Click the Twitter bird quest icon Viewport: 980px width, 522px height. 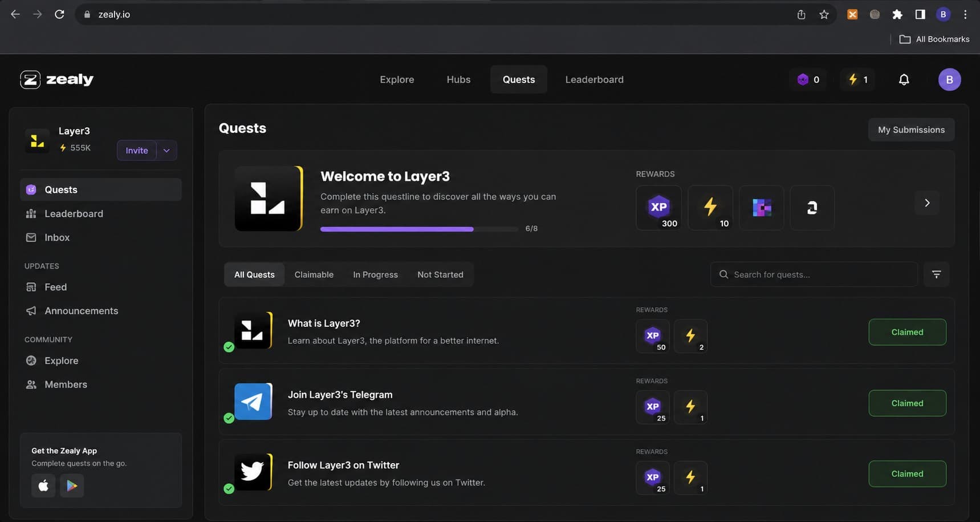[x=253, y=472]
